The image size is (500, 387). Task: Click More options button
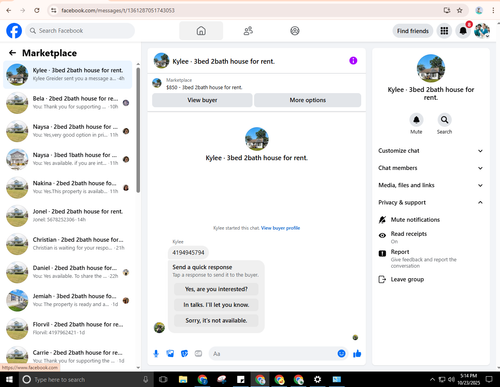(x=307, y=100)
